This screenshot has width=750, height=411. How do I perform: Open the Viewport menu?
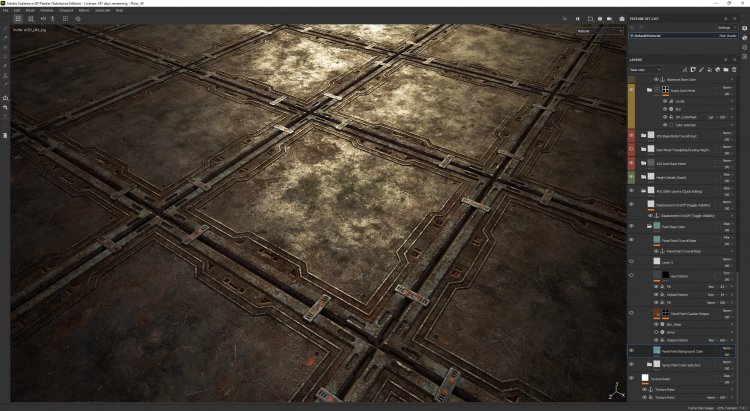(x=66, y=10)
